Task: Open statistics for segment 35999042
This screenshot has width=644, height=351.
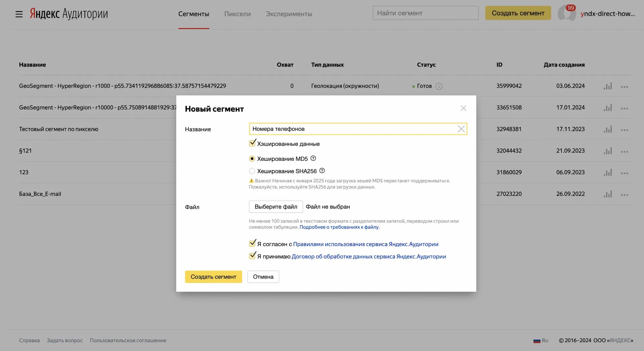Action: click(x=608, y=86)
